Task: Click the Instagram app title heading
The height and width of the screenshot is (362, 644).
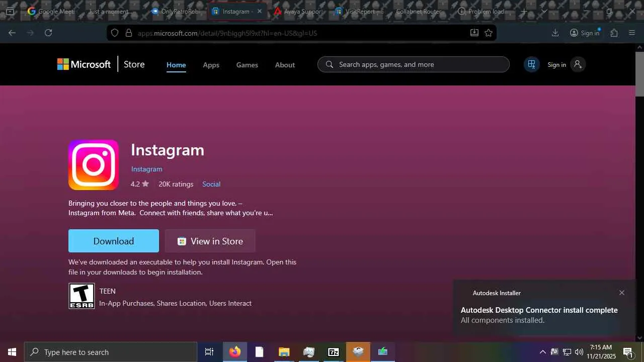Action: click(168, 150)
